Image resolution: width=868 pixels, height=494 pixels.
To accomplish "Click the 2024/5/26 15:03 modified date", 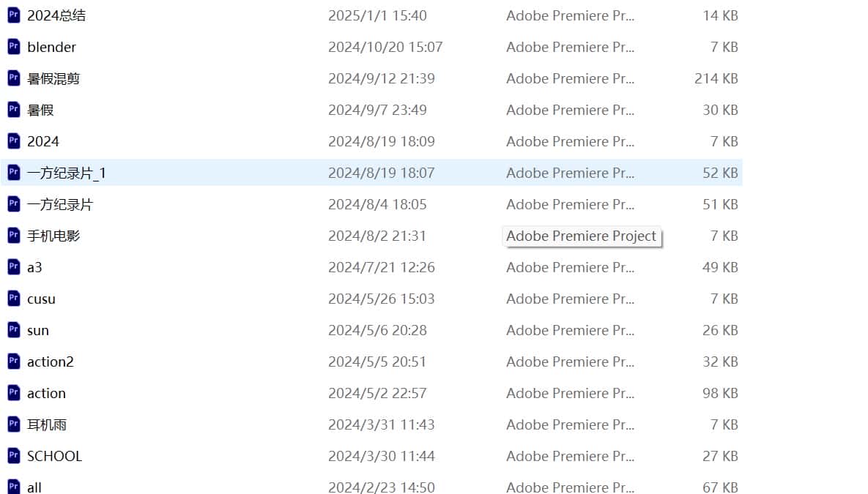I will coord(381,299).
